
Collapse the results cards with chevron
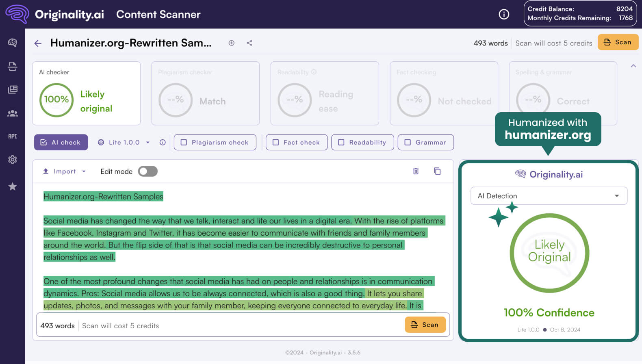633,66
